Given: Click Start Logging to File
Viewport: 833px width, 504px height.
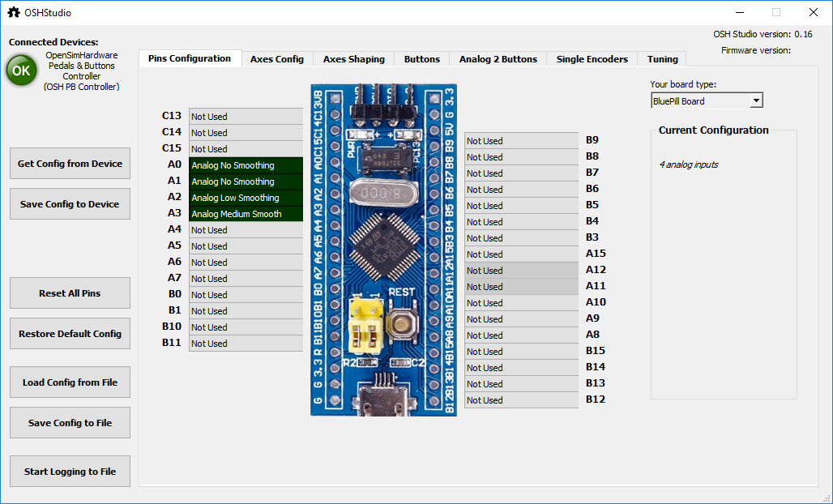Looking at the screenshot, I should [70, 472].
